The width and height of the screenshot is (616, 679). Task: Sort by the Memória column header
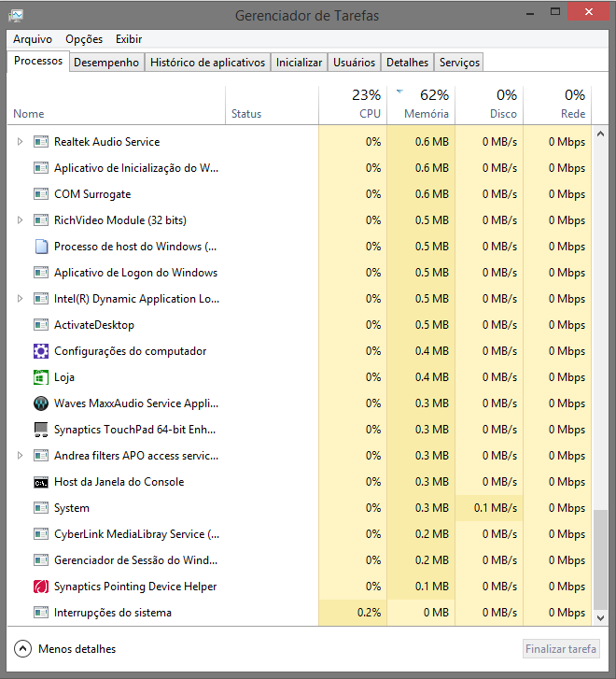point(421,106)
